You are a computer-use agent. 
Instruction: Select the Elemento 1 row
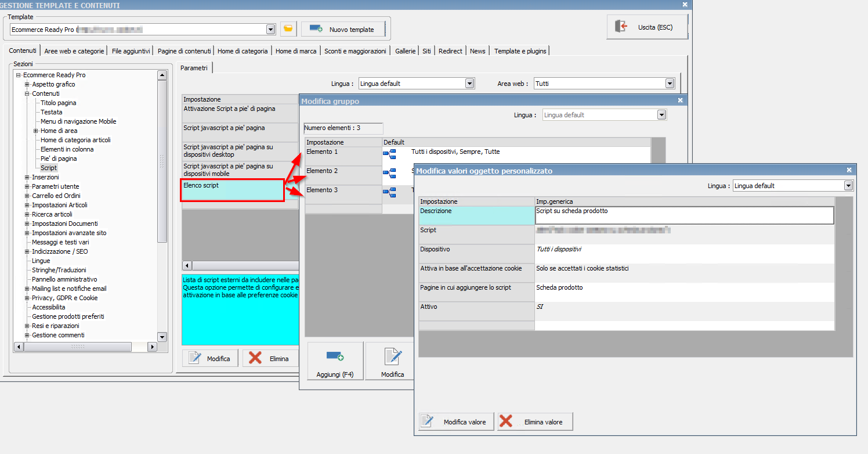[478, 156]
